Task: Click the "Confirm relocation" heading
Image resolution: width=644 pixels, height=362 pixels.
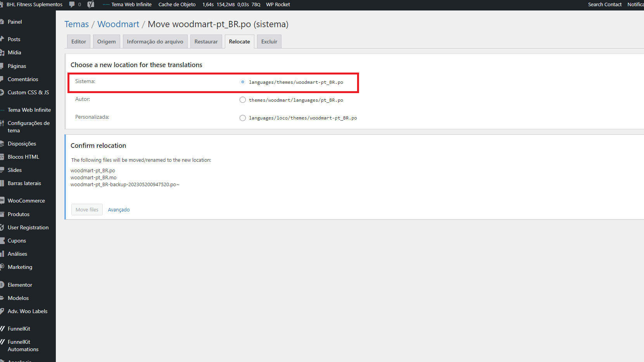Action: coord(98,145)
